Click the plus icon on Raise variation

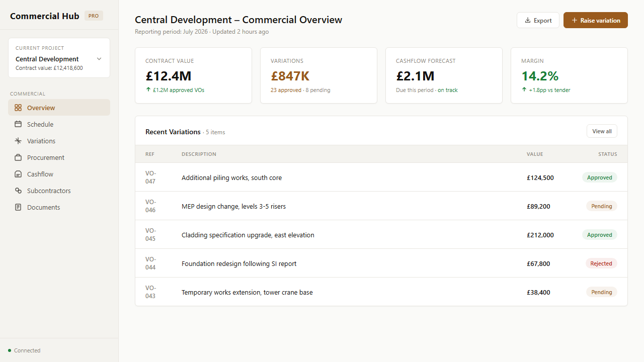575,21
